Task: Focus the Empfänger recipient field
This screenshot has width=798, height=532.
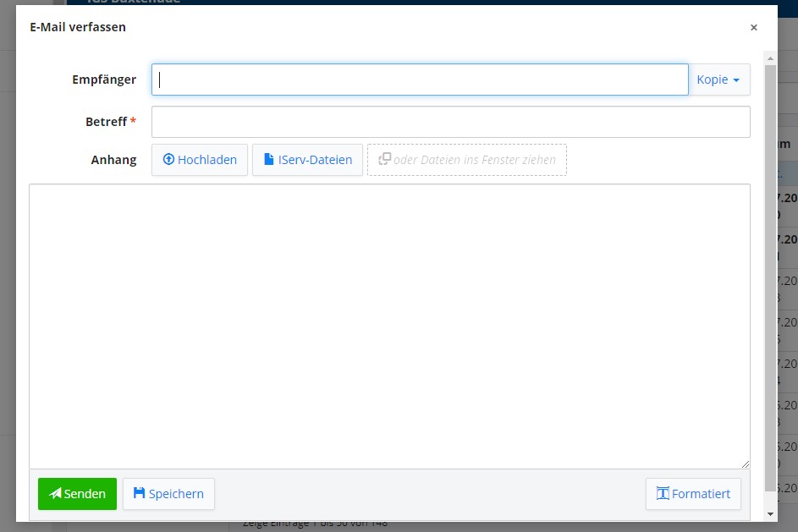Action: (419, 79)
